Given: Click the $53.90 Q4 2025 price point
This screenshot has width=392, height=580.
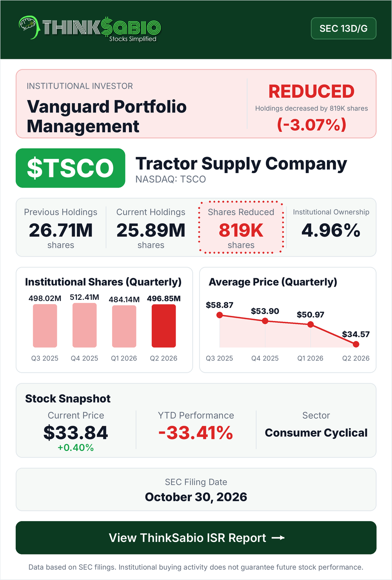Looking at the screenshot, I should click(265, 321).
